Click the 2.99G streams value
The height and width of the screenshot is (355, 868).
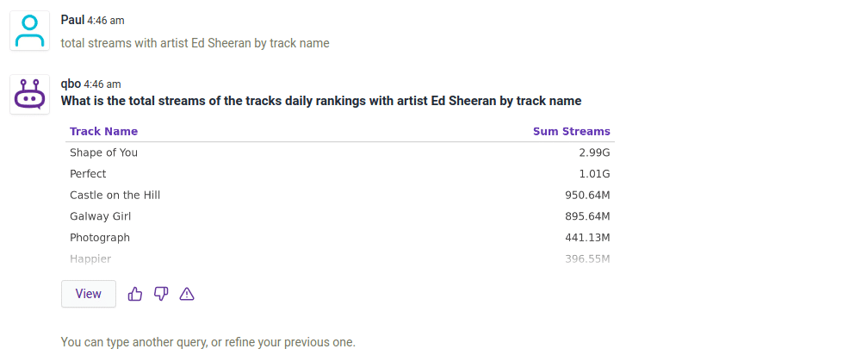[594, 153]
